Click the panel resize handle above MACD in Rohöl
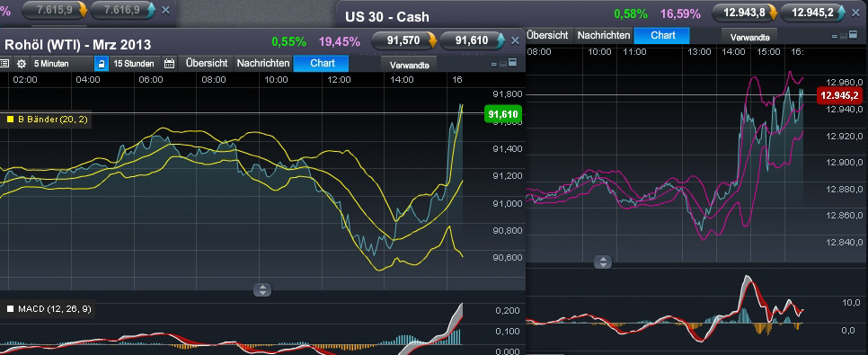 click(262, 289)
